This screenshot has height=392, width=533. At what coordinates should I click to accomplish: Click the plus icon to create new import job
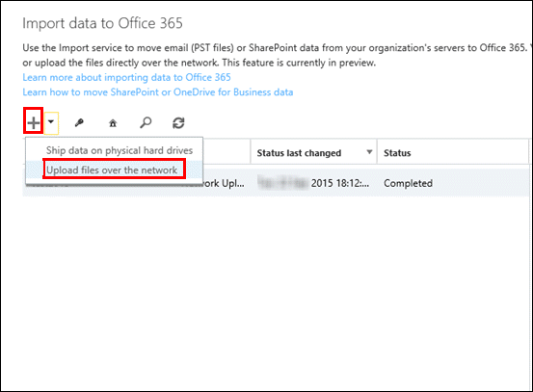[x=34, y=122]
